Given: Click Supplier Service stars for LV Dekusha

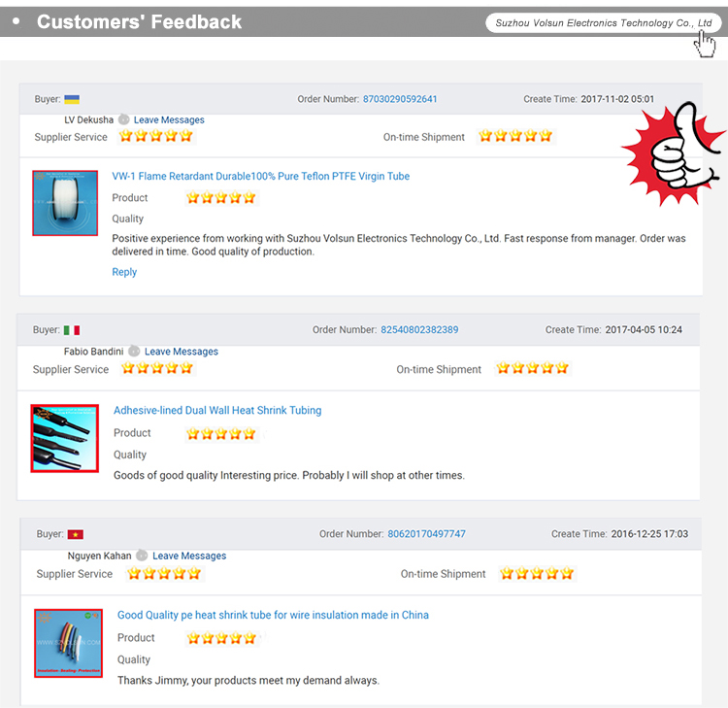Looking at the screenshot, I should pos(156,136).
